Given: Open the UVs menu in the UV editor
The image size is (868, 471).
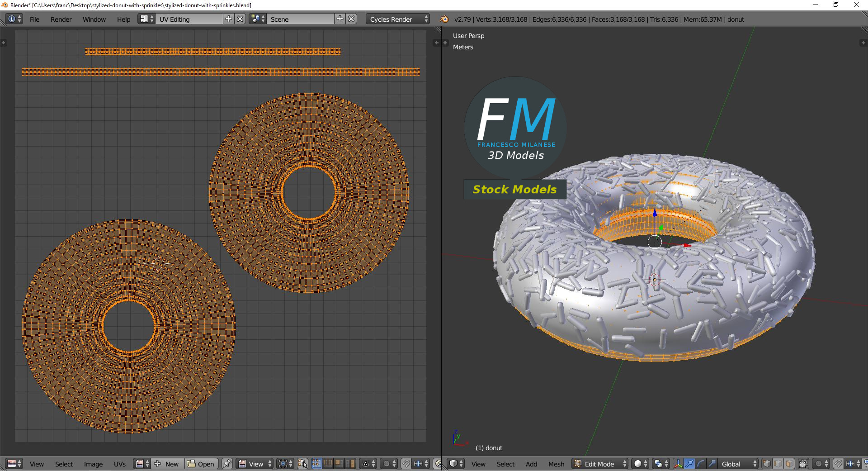Looking at the screenshot, I should (119, 464).
